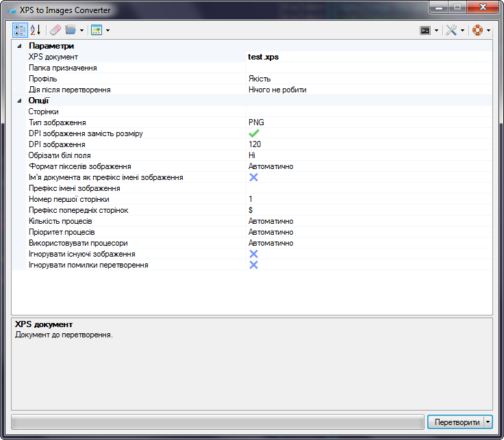Click the empty Папка призначення field
The image size is (504, 440).
pos(369,68)
